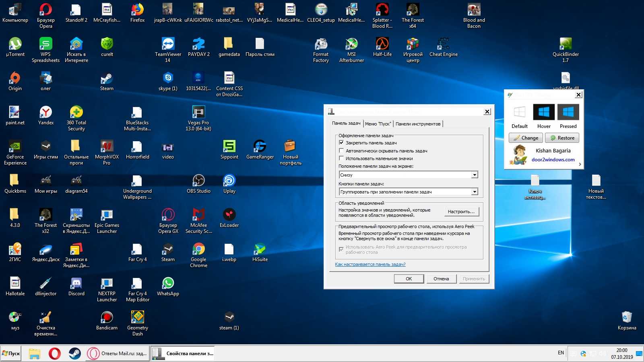Toggle the Закрепить панель задач checkbox
644x362 pixels.
click(341, 143)
